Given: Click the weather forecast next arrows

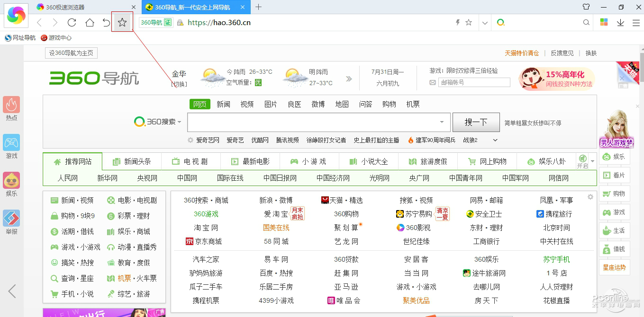Looking at the screenshot, I should pos(349,79).
